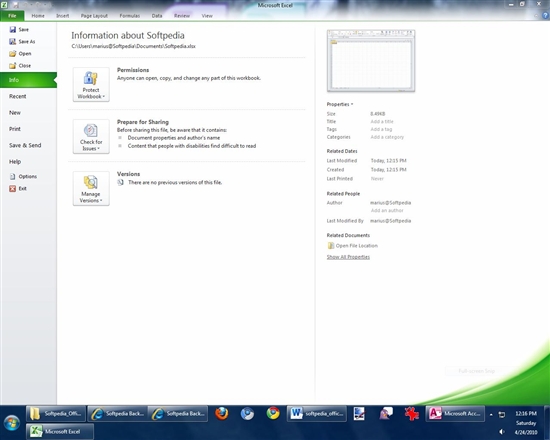The width and height of the screenshot is (550, 440).
Task: Open a file via the Open folder icon
Action: 13,54
